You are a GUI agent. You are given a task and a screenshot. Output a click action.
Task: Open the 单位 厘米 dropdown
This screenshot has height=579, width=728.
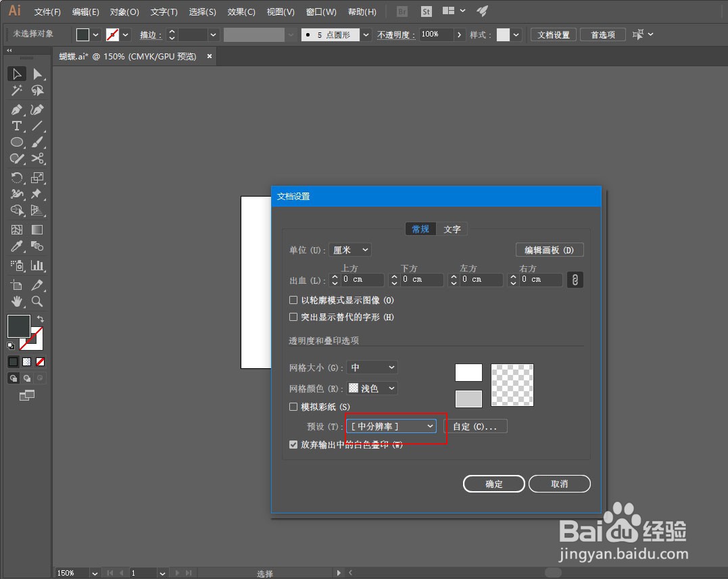pos(350,250)
